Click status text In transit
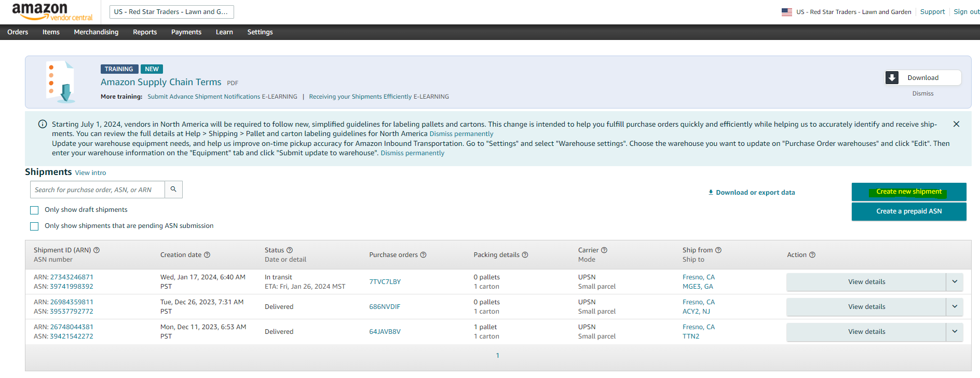 tap(278, 277)
